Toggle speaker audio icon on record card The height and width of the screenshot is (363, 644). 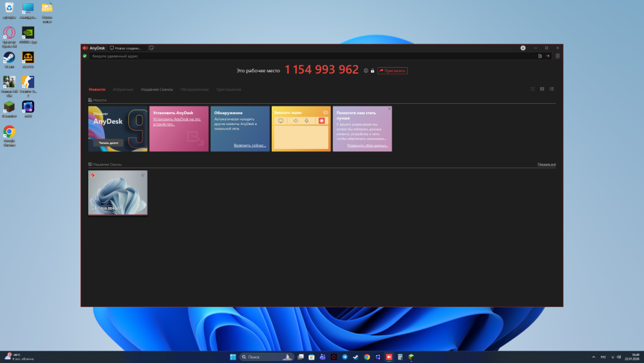(296, 121)
